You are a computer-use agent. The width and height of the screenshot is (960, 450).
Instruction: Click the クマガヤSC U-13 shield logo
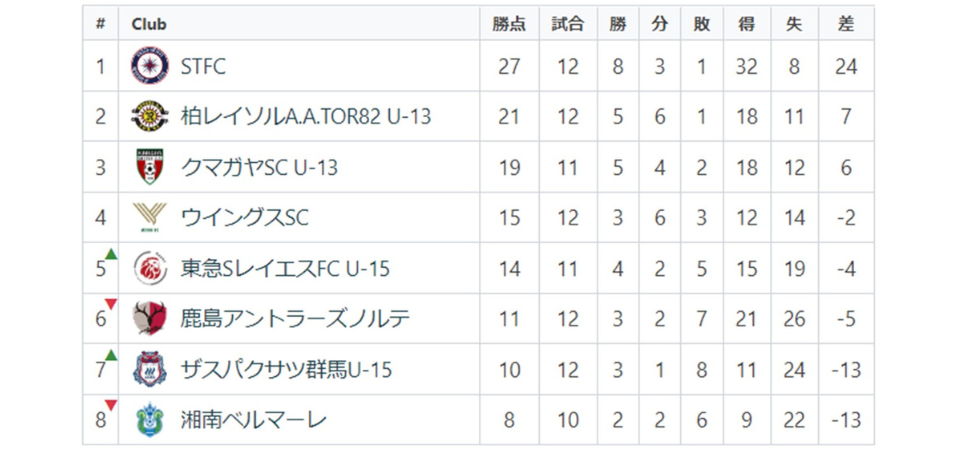pos(150,168)
